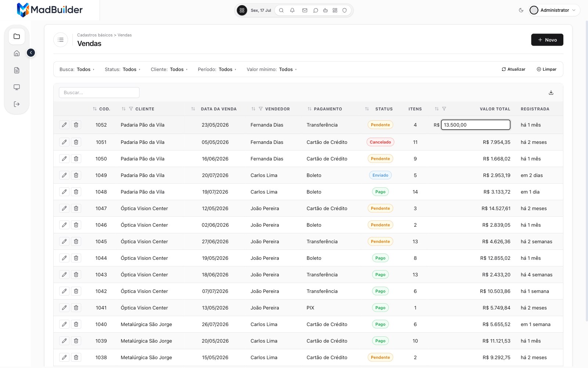Image resolution: width=588 pixels, height=368 pixels.
Task: Edit sale 1051 with pencil icon
Action: pyautogui.click(x=64, y=142)
